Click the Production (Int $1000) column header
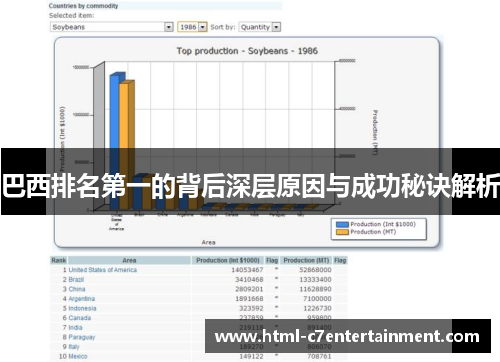The height and width of the screenshot is (362, 500). click(228, 260)
